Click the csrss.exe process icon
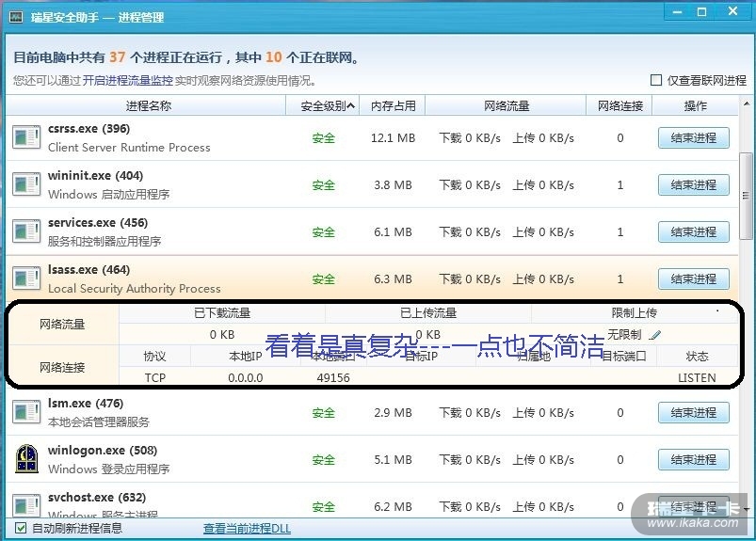This screenshot has width=756, height=541. point(26,137)
